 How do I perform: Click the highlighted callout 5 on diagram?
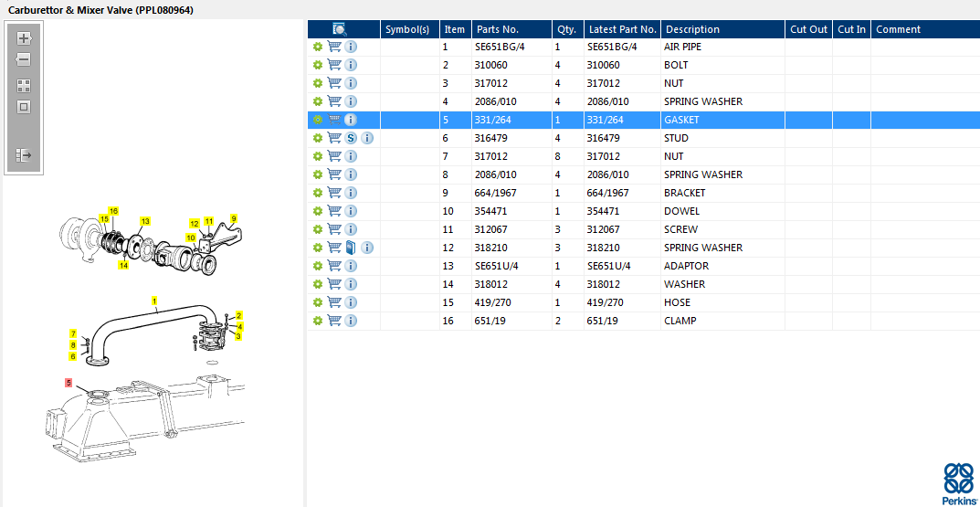pyautogui.click(x=68, y=382)
